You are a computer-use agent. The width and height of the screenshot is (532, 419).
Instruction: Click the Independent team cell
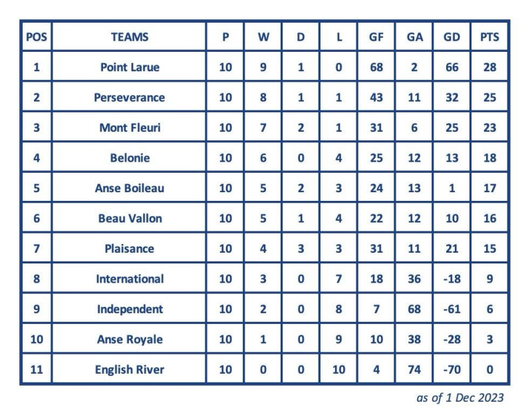[x=130, y=309]
